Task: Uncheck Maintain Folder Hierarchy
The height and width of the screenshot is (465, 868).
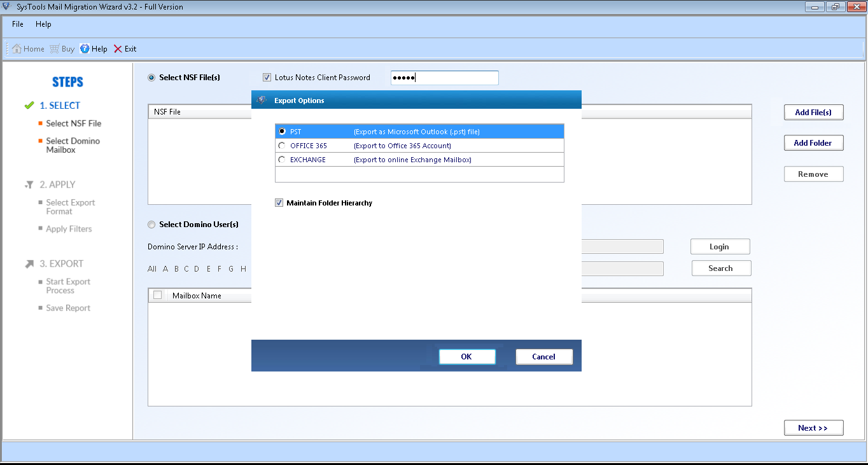Action: coord(279,202)
